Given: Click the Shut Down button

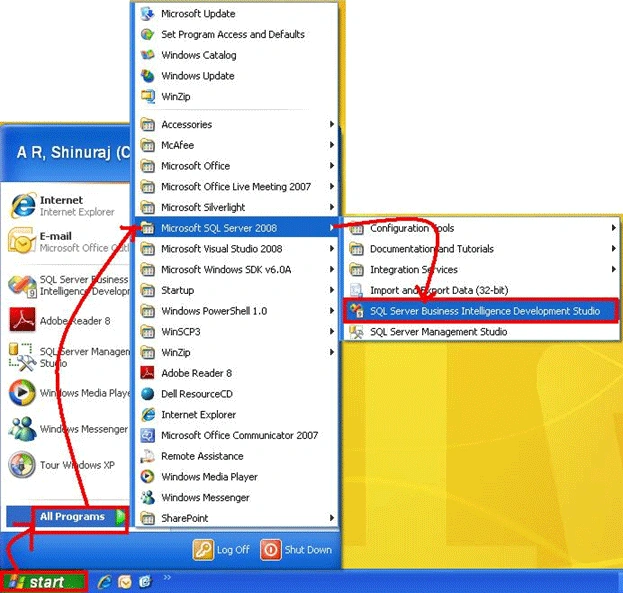Looking at the screenshot, I should [296, 550].
